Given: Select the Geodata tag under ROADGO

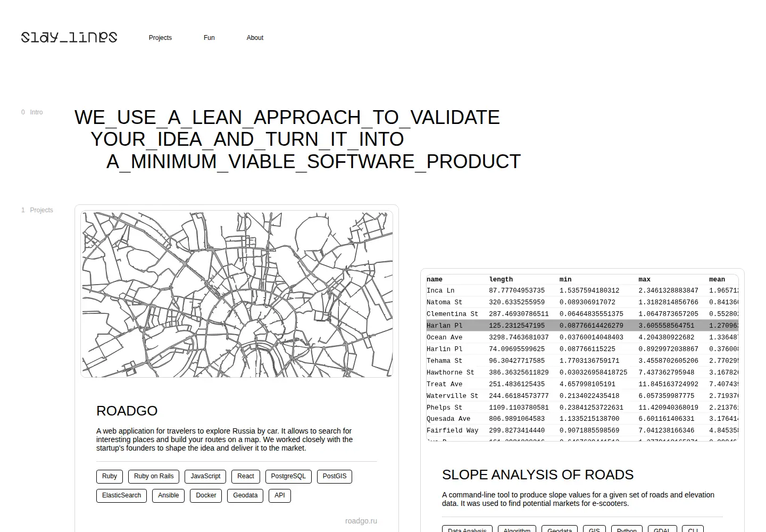Looking at the screenshot, I should point(245,495).
